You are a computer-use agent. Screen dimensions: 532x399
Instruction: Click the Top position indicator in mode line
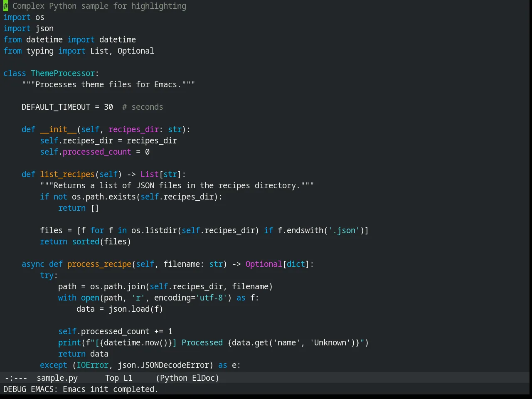[x=112, y=378]
